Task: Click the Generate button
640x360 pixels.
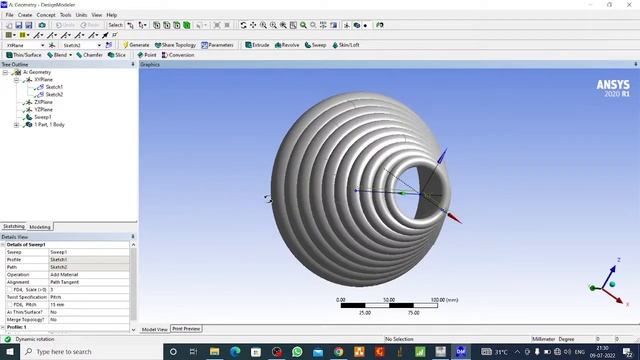Action: tap(136, 45)
